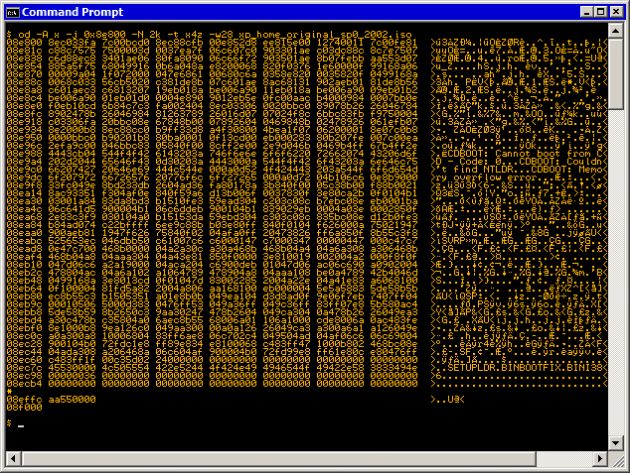Click offset 08ec28 row label
Image resolution: width=630 pixels, height=473 pixels.
[x=24, y=344]
